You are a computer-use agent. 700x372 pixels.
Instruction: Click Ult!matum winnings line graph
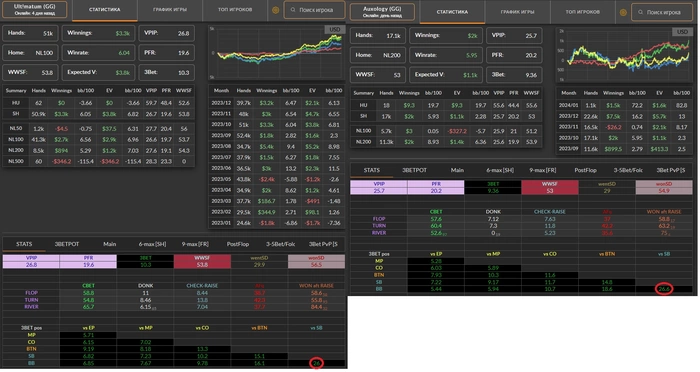tap(276, 52)
